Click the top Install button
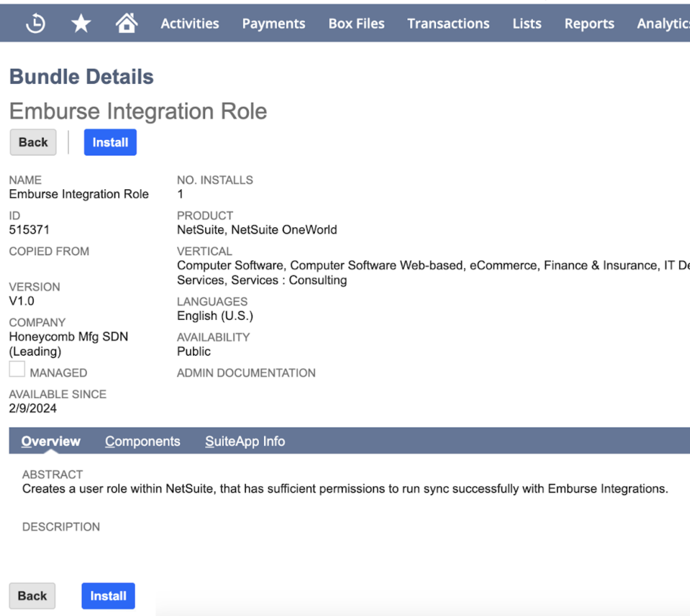690x616 pixels. pos(110,142)
